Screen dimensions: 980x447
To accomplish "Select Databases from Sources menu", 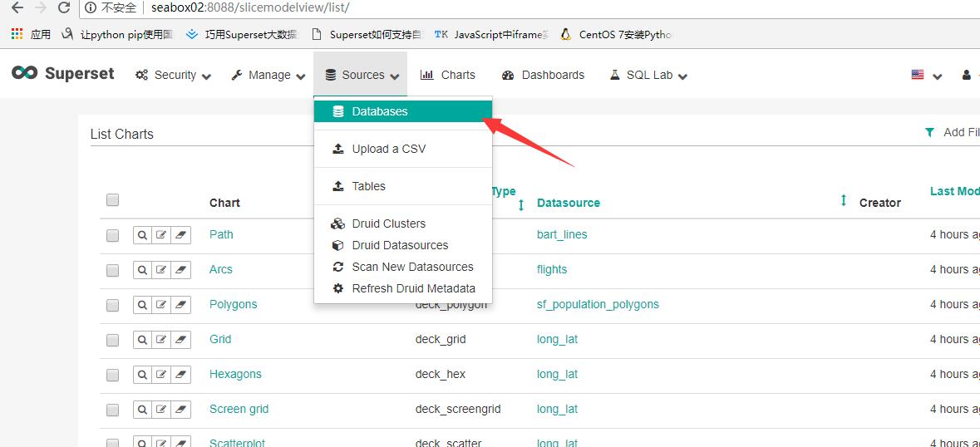I will tap(403, 111).
